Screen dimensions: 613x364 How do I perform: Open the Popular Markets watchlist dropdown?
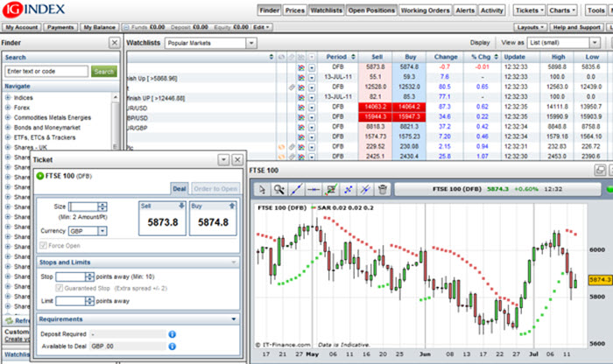point(251,43)
